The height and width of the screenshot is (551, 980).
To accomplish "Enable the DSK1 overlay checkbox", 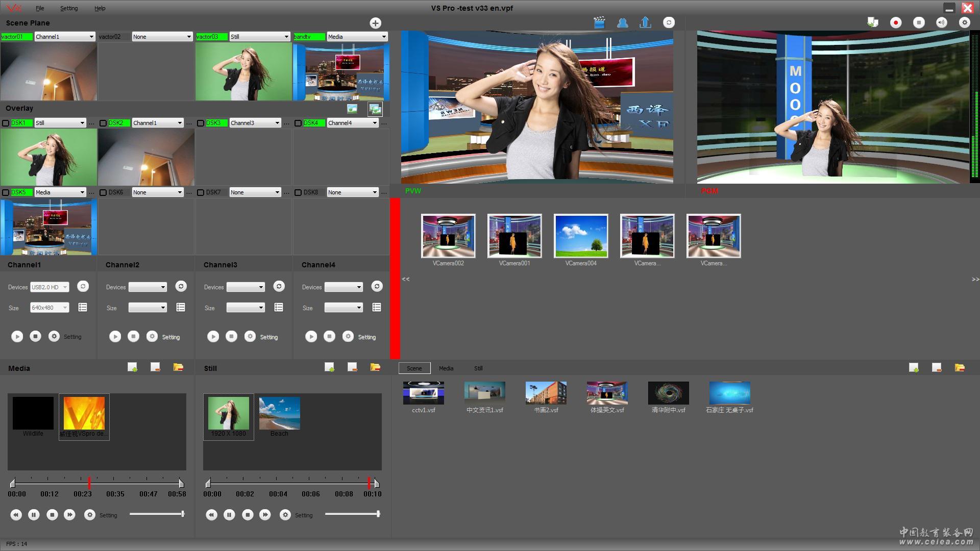I will click(x=6, y=123).
